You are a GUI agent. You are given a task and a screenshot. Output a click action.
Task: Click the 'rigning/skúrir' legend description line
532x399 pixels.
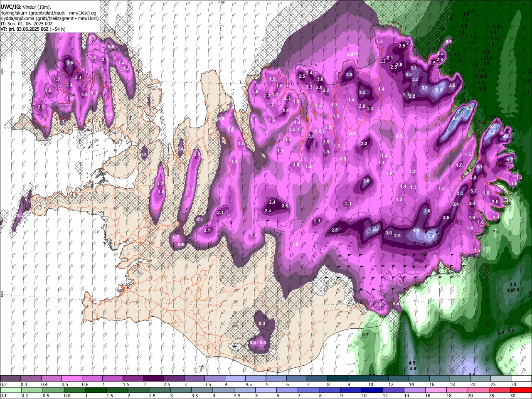[x=48, y=13]
